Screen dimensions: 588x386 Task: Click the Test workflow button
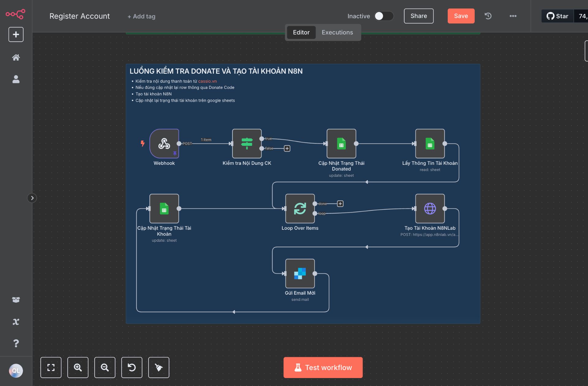(x=322, y=367)
